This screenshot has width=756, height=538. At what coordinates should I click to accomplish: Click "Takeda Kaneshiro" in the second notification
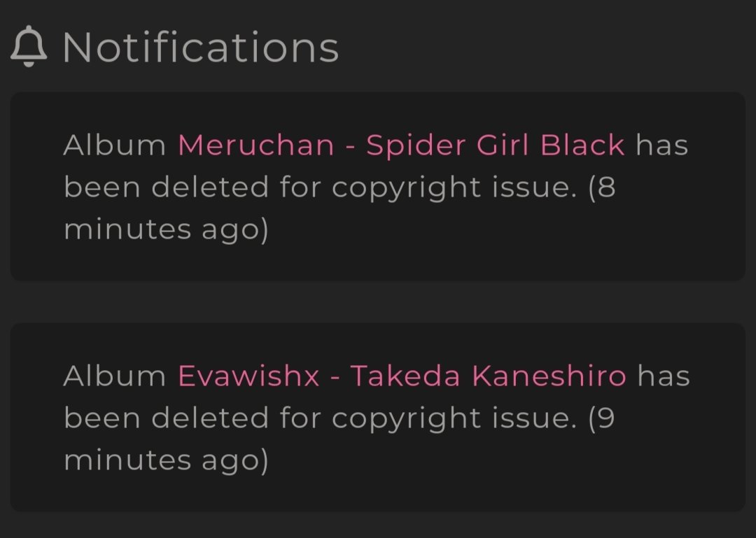tap(489, 376)
